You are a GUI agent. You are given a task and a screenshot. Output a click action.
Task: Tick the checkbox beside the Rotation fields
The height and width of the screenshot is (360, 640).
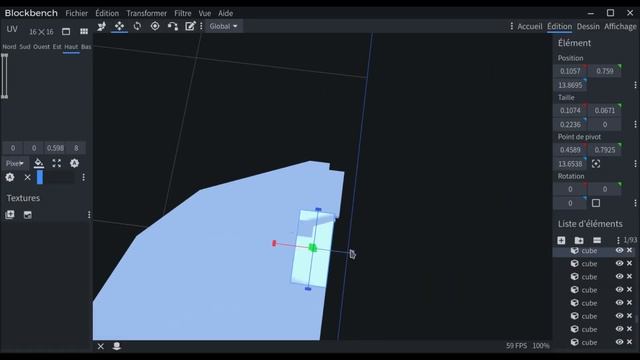[x=596, y=203]
